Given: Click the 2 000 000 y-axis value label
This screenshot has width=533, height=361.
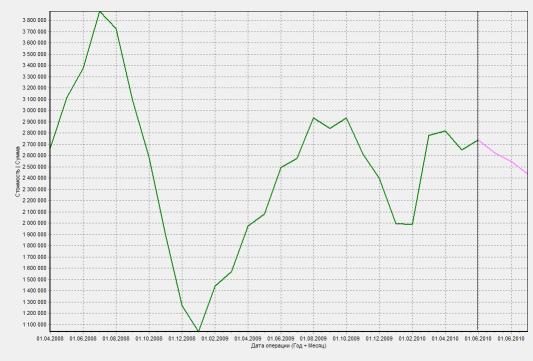Looking at the screenshot, I should [34, 223].
